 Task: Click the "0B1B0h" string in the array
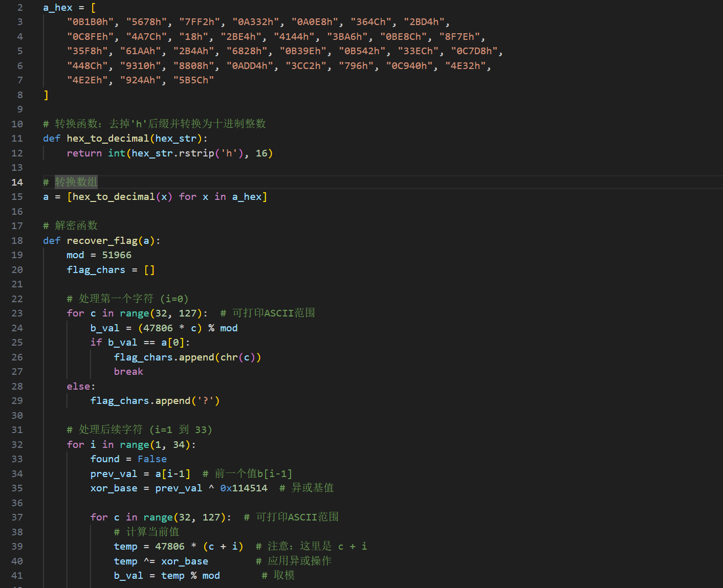(90, 22)
